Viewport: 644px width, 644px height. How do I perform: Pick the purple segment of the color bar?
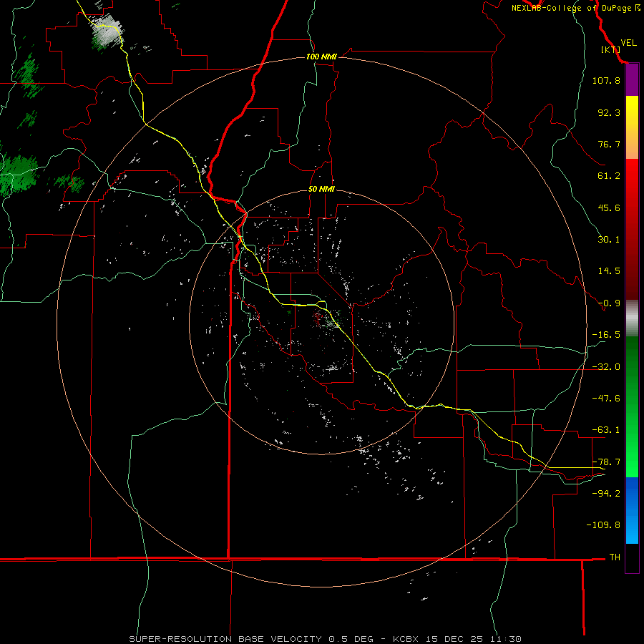[x=632, y=79]
